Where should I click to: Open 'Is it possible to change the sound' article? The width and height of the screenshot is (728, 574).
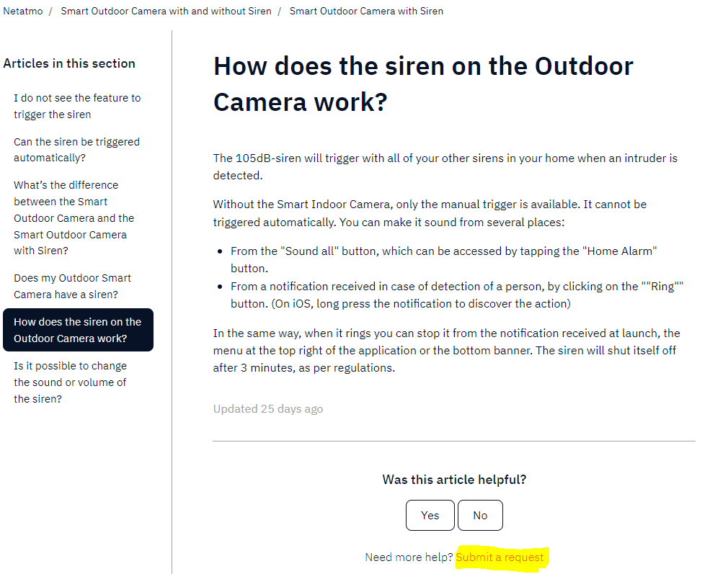(x=70, y=382)
